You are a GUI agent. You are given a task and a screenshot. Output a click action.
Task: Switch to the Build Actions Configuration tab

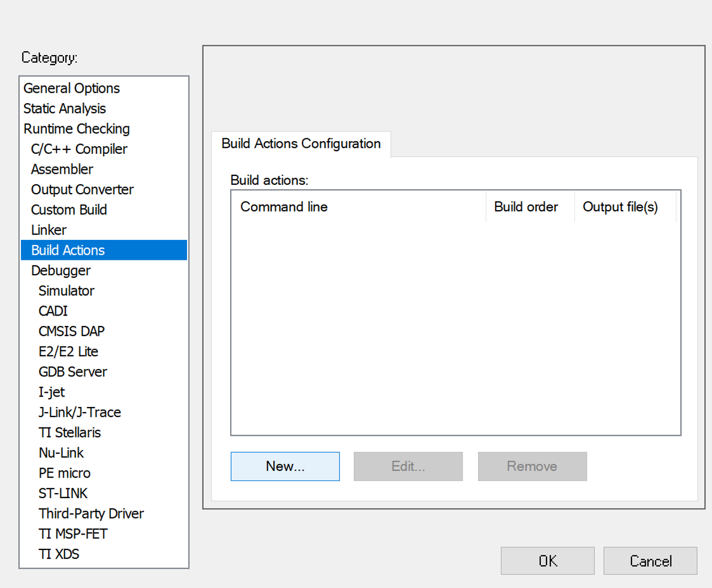click(x=301, y=143)
